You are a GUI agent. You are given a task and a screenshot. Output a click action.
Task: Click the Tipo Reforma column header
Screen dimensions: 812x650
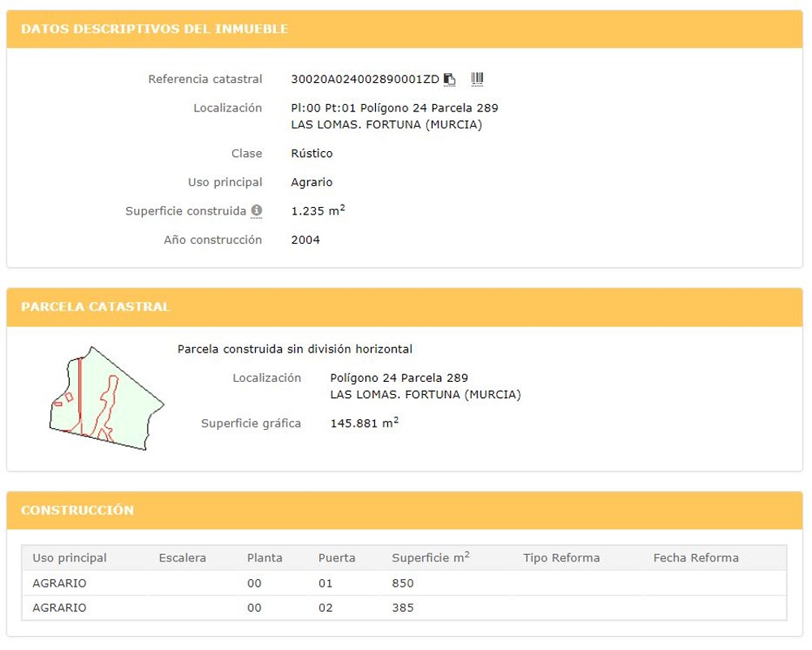[x=561, y=558]
